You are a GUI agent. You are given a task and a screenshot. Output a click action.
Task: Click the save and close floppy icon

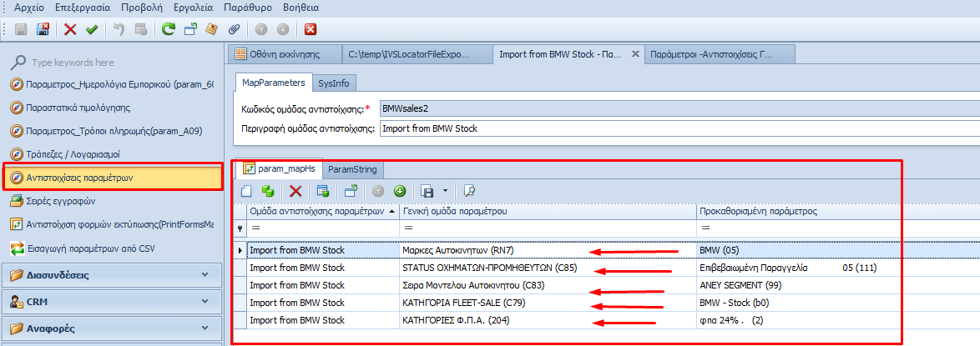click(43, 29)
